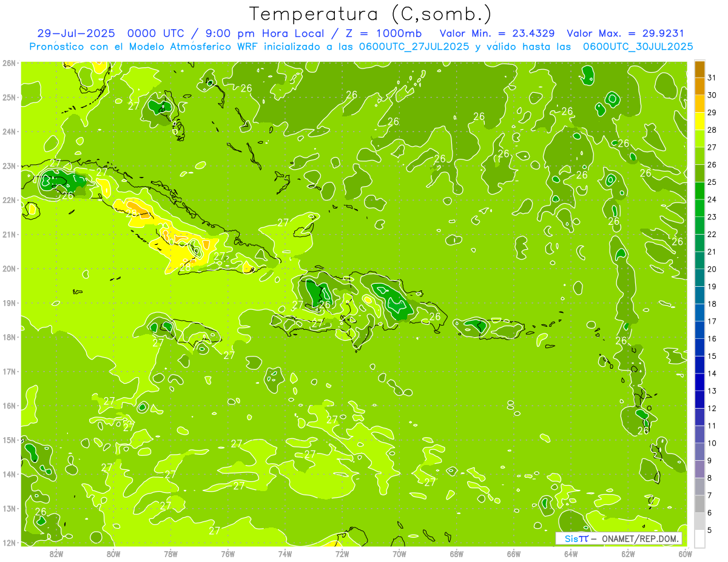Click color bar legend value '16'

click(712, 339)
